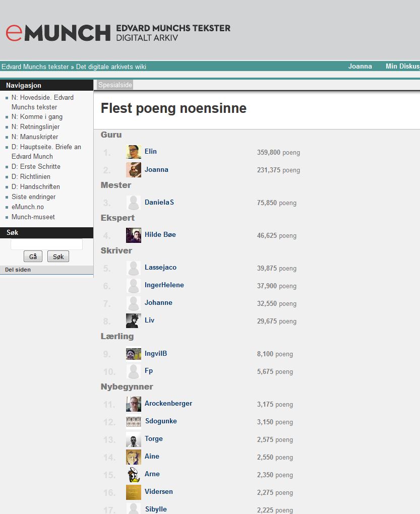Image resolution: width=420 pixels, height=514 pixels.
Task: Click the eMunch logo in header
Action: tap(58, 33)
